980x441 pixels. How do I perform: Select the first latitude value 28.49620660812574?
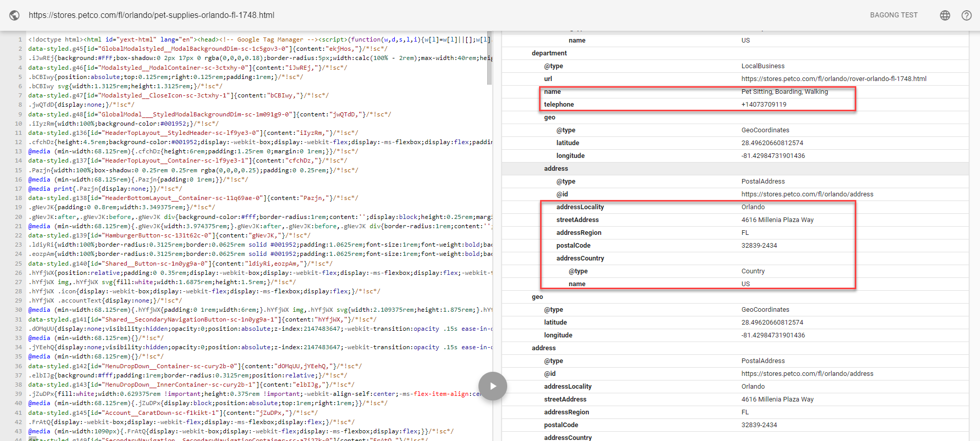(772, 143)
